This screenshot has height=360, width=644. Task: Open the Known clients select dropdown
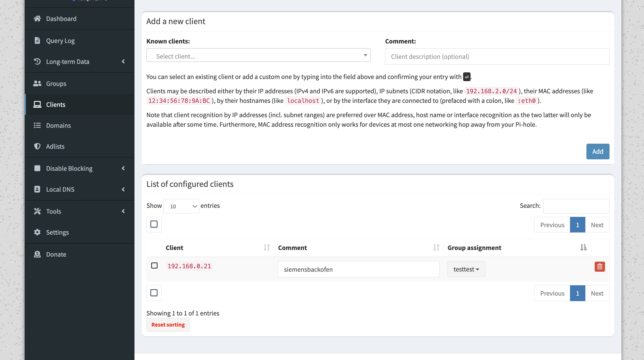coord(258,55)
